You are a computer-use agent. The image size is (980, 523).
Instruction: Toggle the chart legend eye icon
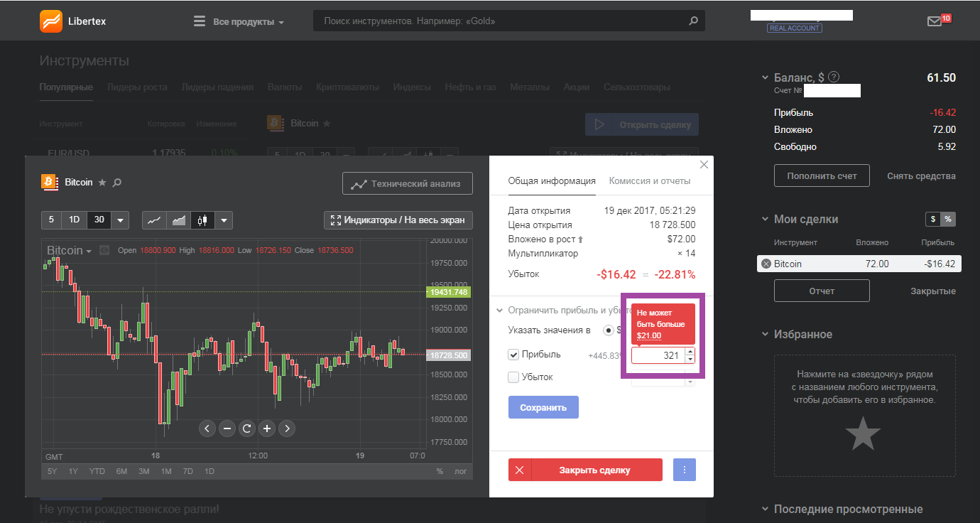104,250
